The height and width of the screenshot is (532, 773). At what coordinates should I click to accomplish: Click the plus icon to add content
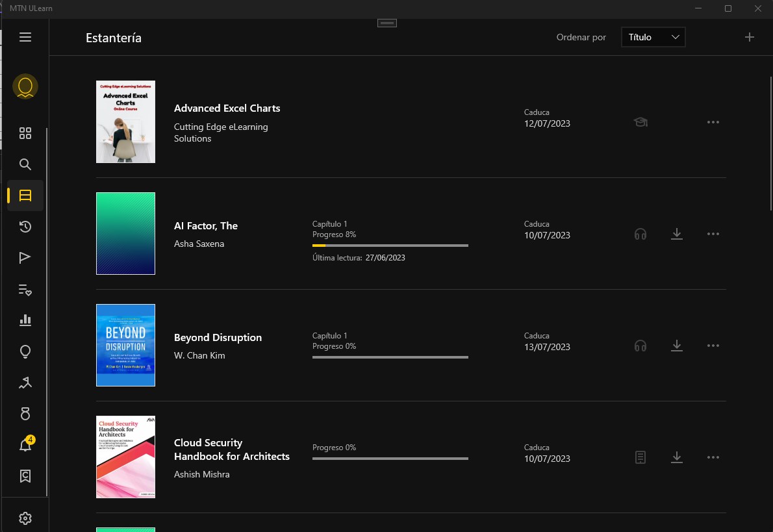click(750, 37)
